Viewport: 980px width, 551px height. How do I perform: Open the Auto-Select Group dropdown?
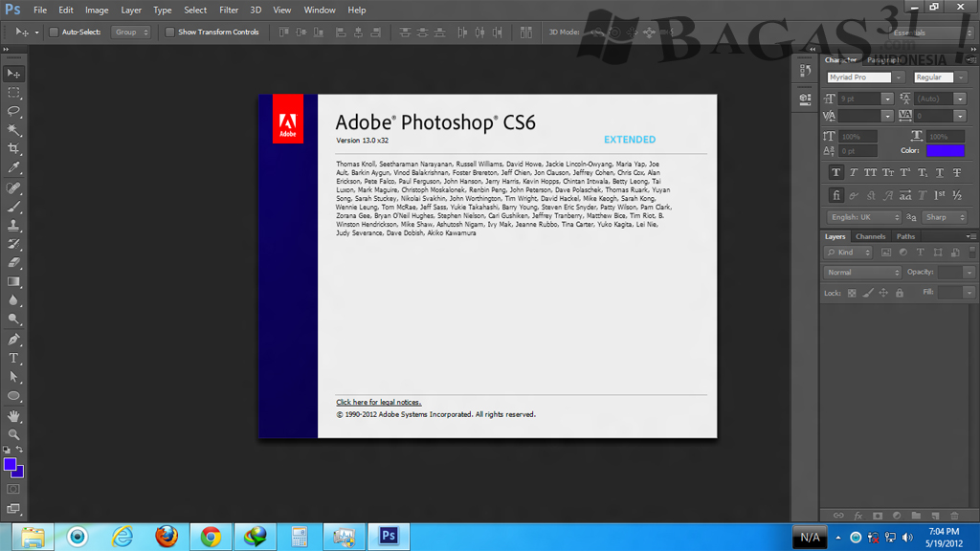click(x=130, y=32)
